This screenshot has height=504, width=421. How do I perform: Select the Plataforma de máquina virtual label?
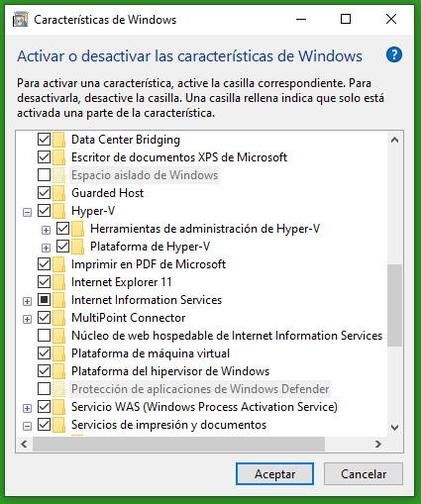(151, 353)
